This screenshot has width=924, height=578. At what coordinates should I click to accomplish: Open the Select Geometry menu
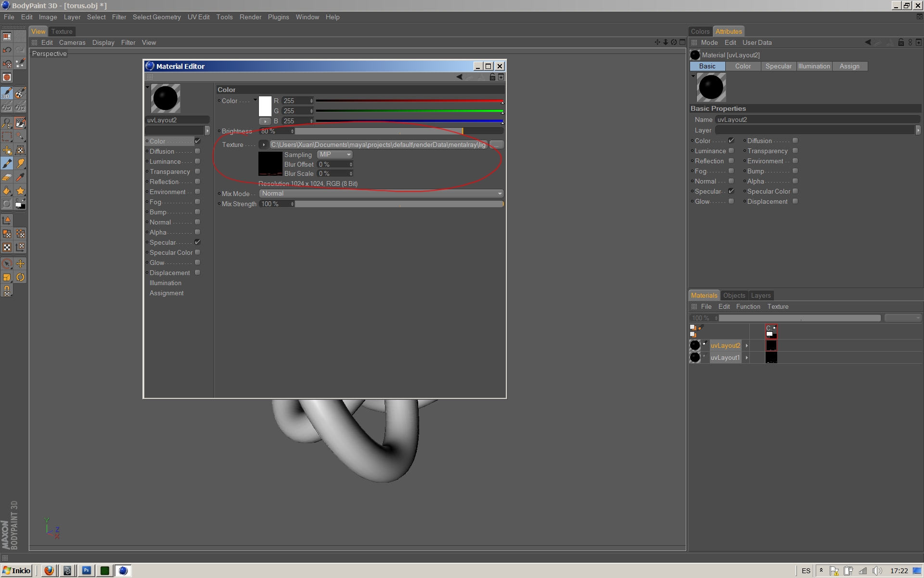point(156,17)
